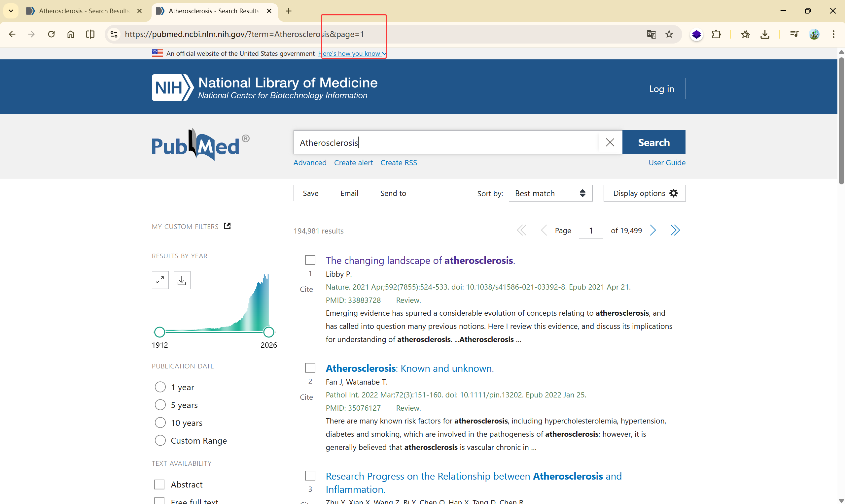The height and width of the screenshot is (504, 845).
Task: Open browser extensions puzzle icon
Action: point(716,34)
